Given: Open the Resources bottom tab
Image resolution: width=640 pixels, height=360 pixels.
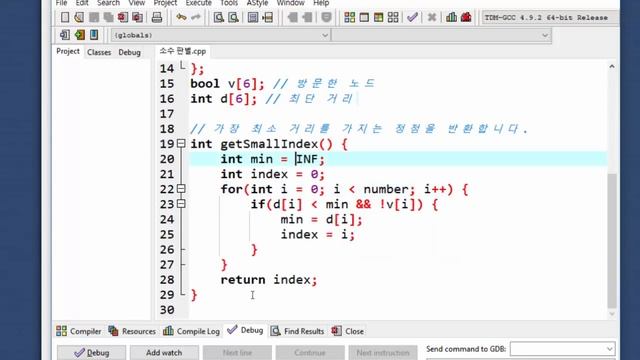Looking at the screenshot, I should point(132,331).
